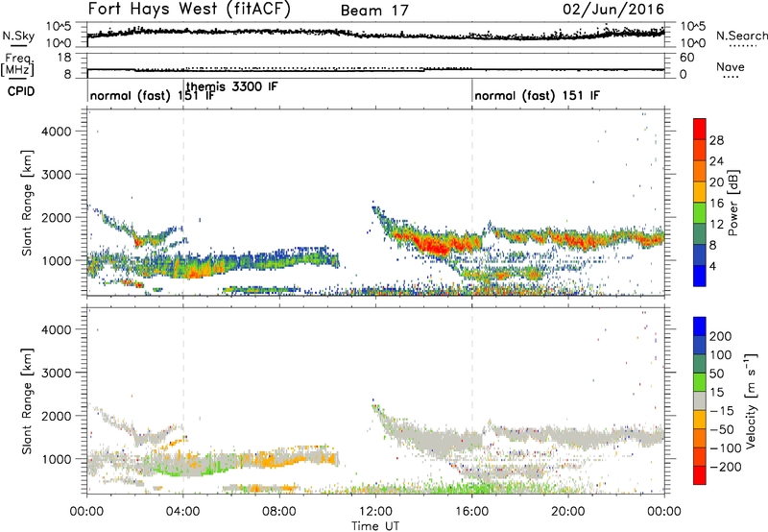Select the 3000 tick in the velocity panel
The height and width of the screenshot is (532, 768).
tap(57, 373)
